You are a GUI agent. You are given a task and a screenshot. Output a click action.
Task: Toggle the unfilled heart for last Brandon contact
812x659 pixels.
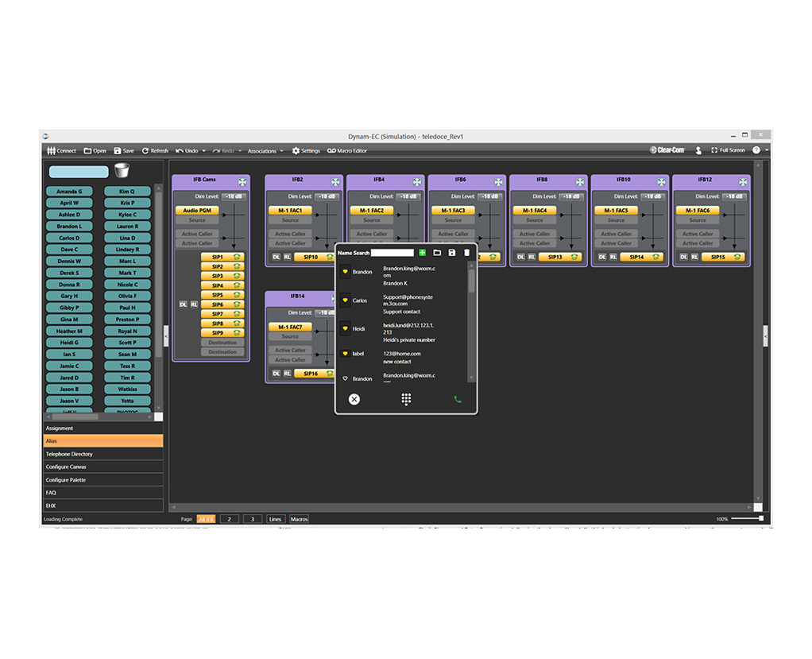346,378
